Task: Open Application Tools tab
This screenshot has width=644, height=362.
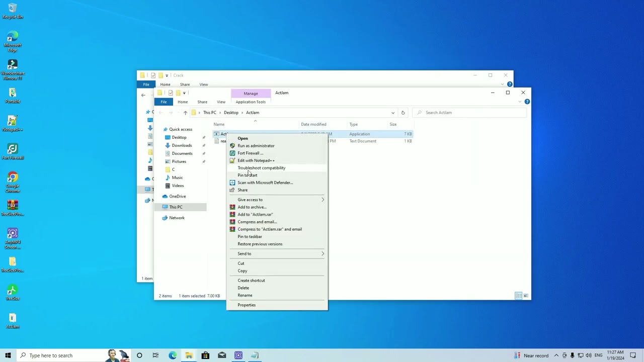Action: click(x=251, y=102)
